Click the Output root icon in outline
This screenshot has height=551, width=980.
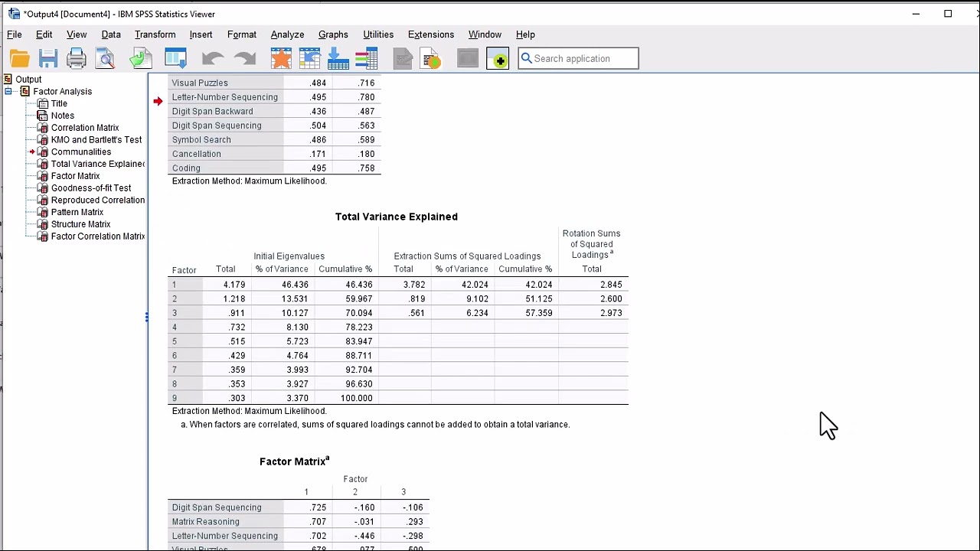click(x=8, y=79)
